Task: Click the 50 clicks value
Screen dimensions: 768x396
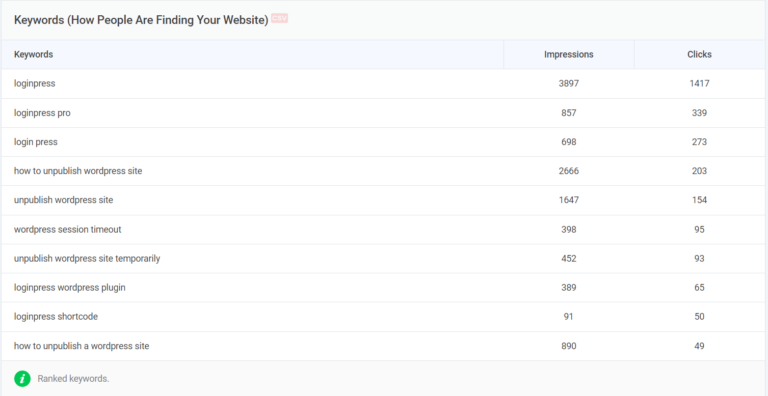Action: point(699,317)
